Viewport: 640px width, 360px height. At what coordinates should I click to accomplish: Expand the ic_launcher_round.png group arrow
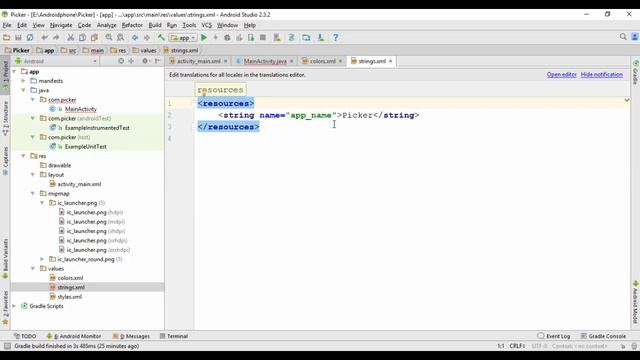42,259
